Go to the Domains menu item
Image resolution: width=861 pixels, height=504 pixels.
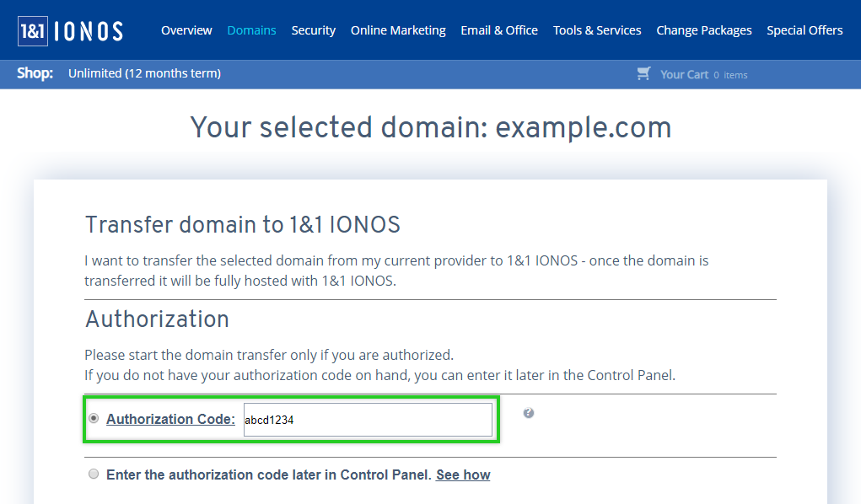251,30
